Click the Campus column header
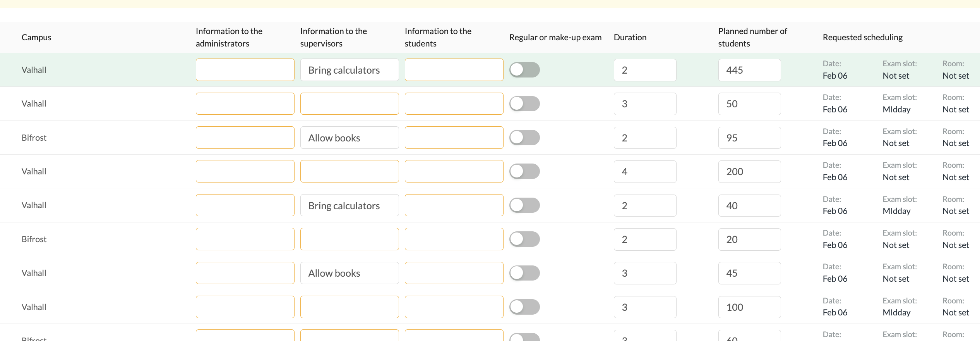Image resolution: width=980 pixels, height=341 pixels. pos(36,37)
